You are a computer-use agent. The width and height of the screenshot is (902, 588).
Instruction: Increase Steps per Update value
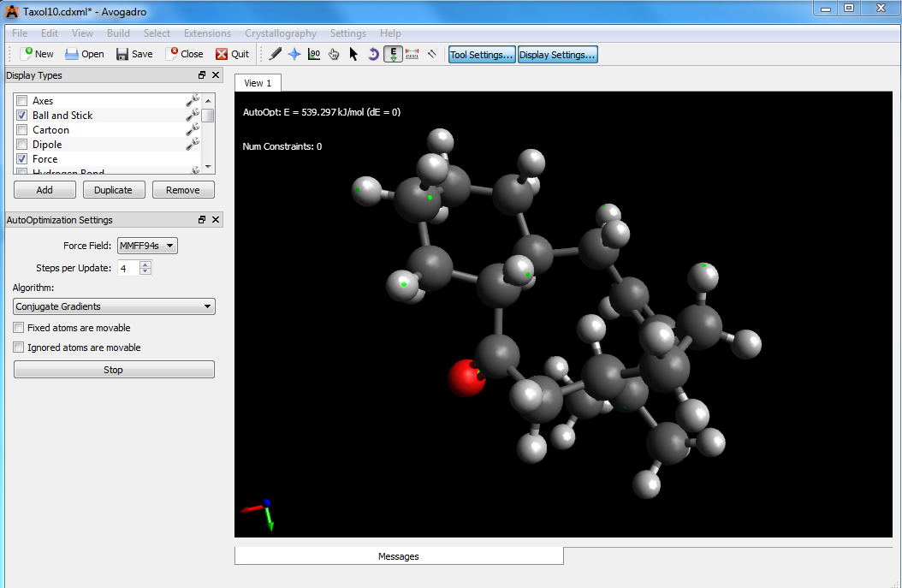tap(145, 264)
